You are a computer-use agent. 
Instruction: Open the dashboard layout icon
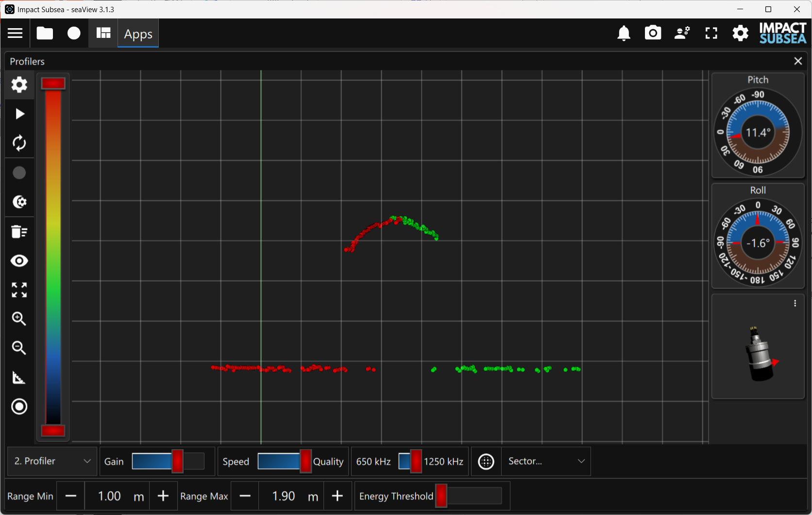(x=103, y=33)
